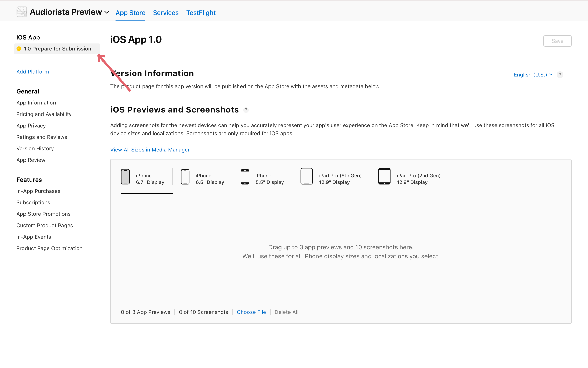Image resolution: width=588 pixels, height=368 pixels.
Task: Click the iPad Pro 2nd Gen device icon
Action: [384, 176]
